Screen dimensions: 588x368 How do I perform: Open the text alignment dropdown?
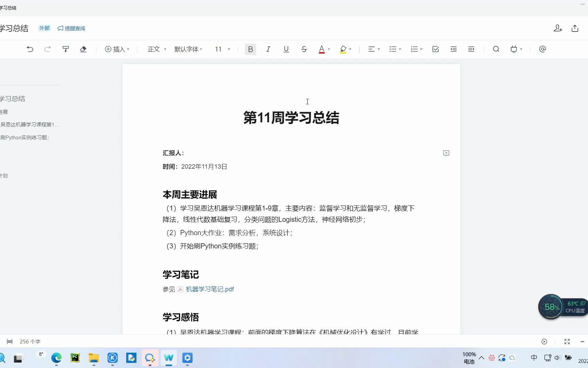(x=374, y=49)
